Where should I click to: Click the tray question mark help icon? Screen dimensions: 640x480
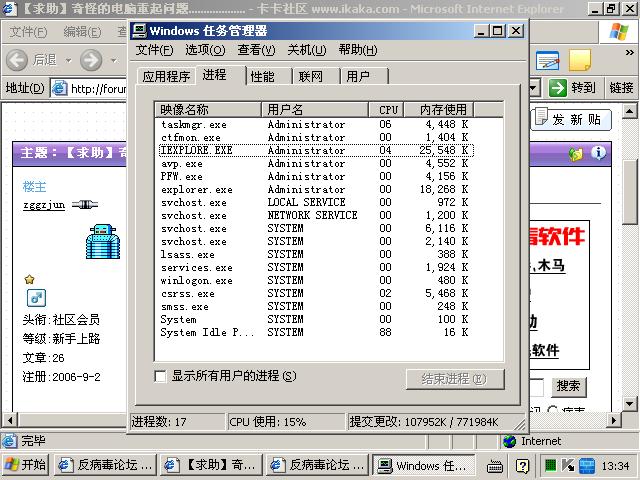tap(522, 466)
